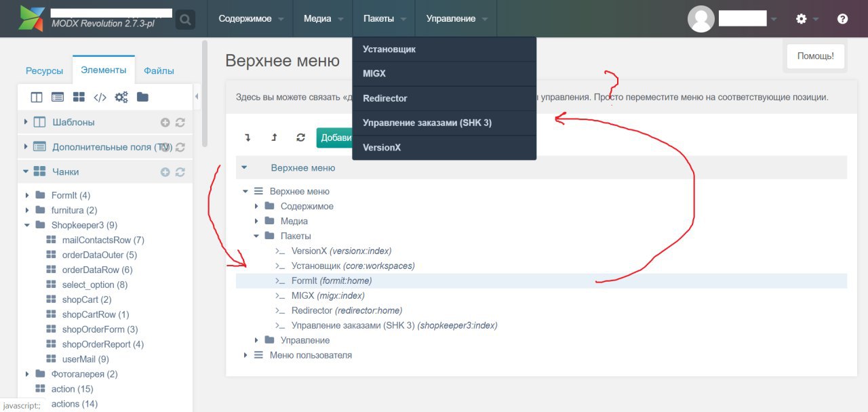This screenshot has width=868, height=412.
Task: Select Redirector from Пакеты dropdown
Action: (x=444, y=98)
